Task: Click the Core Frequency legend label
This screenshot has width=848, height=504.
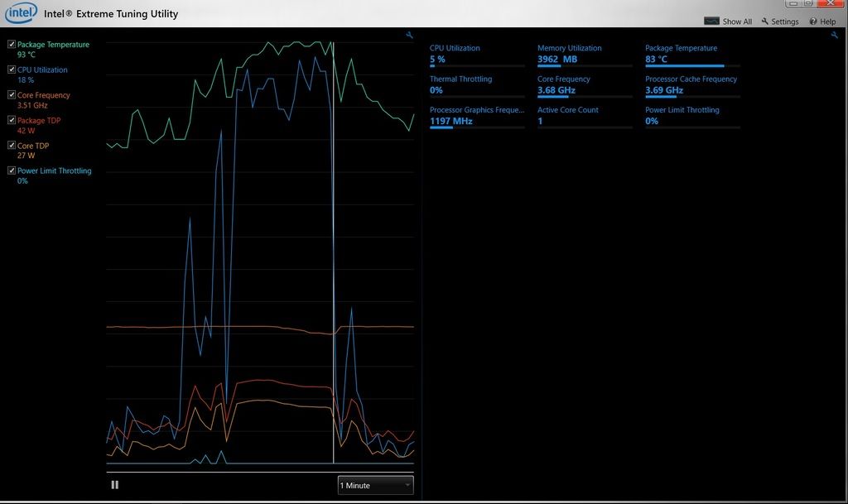Action: coord(43,95)
